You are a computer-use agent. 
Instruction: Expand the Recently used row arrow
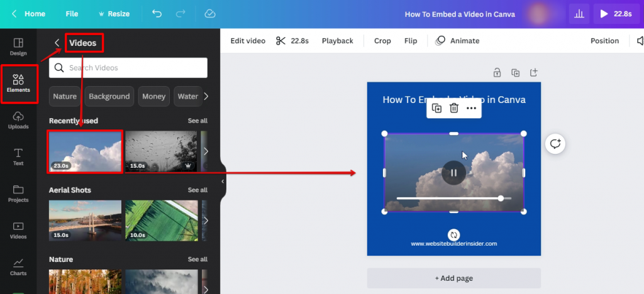tap(205, 151)
